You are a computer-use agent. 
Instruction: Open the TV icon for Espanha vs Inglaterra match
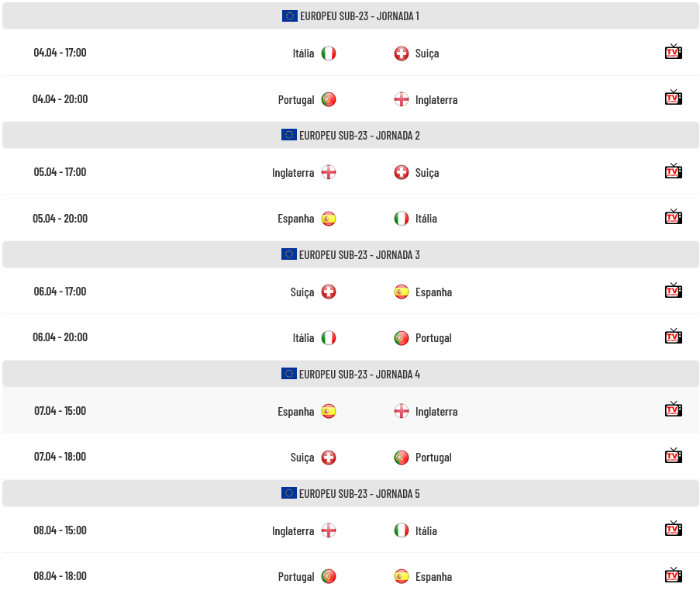click(x=673, y=409)
